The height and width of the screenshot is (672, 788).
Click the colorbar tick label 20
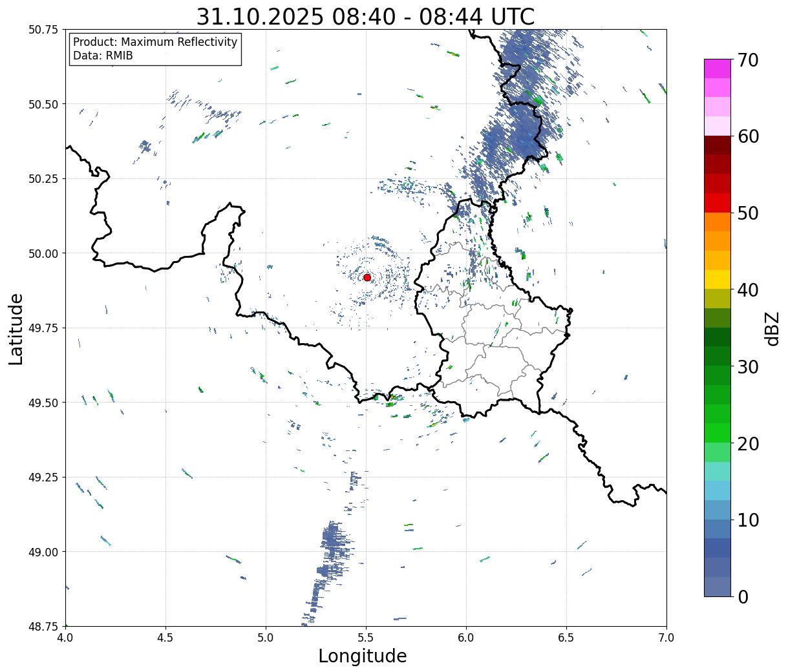pyautogui.click(x=747, y=443)
